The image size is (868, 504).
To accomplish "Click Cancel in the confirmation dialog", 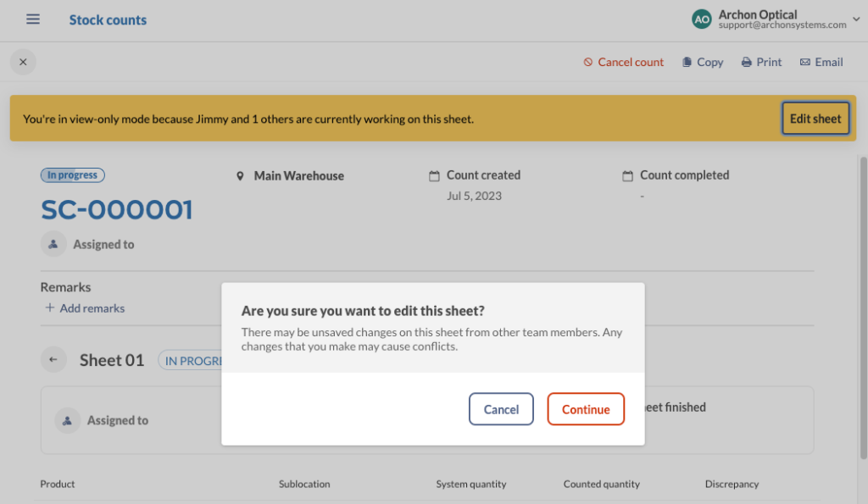I will [501, 408].
